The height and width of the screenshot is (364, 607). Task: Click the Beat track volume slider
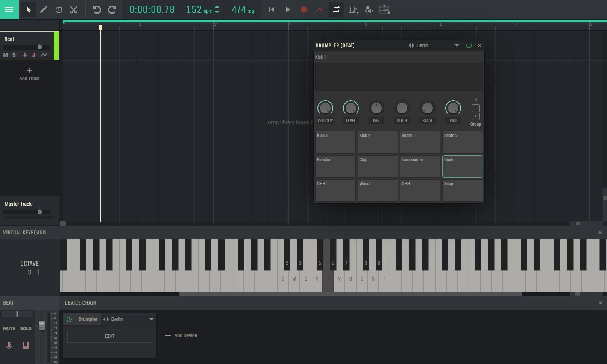click(39, 47)
